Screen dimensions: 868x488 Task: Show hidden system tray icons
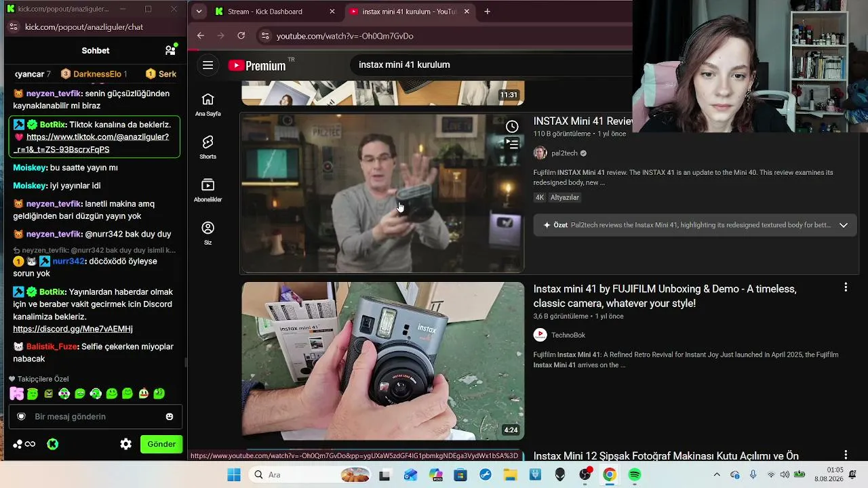[x=717, y=474]
